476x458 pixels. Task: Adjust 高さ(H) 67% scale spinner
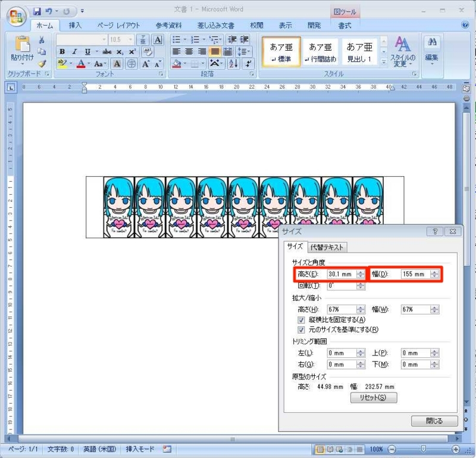coord(361,309)
